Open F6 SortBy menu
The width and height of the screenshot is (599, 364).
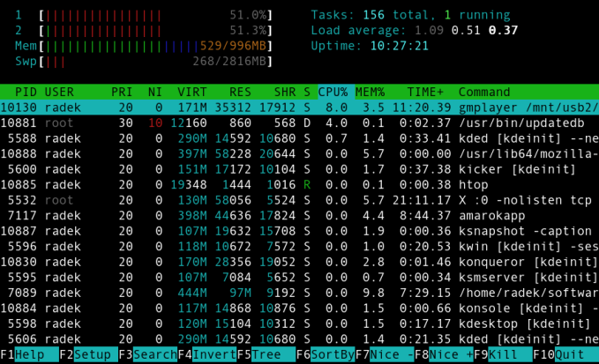(326, 355)
